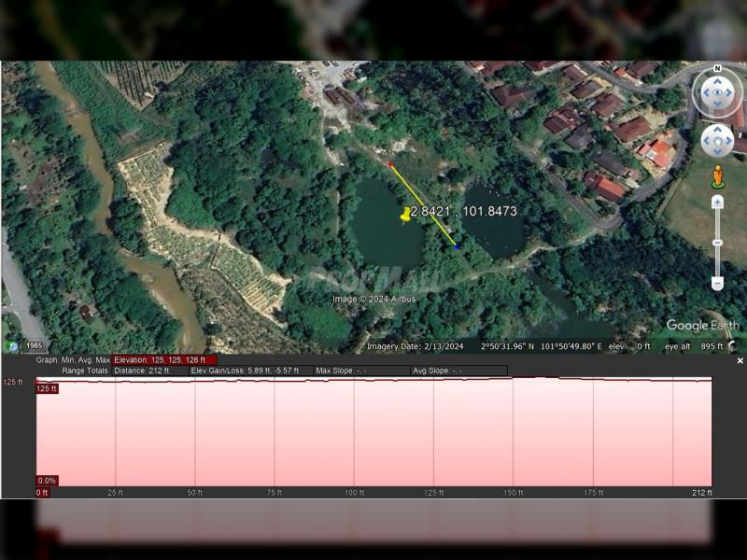Image resolution: width=747 pixels, height=560 pixels.
Task: Click the Look joystick up arrow
Action: pyautogui.click(x=717, y=78)
